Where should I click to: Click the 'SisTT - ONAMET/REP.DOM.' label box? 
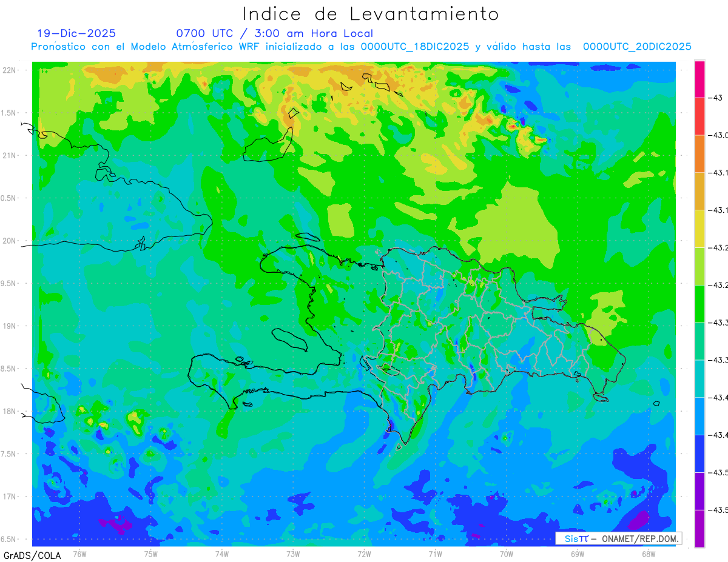[x=619, y=538]
